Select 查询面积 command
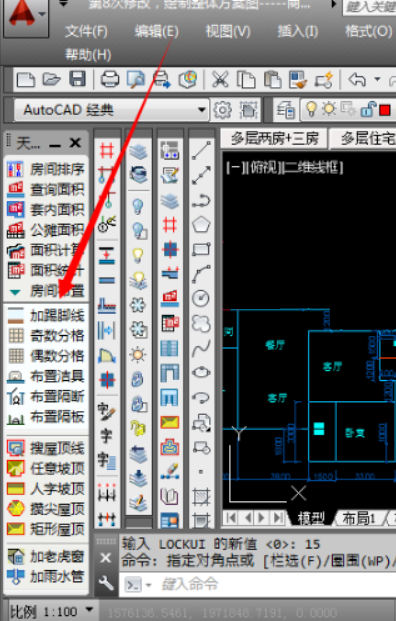The width and height of the screenshot is (396, 621). (46, 190)
